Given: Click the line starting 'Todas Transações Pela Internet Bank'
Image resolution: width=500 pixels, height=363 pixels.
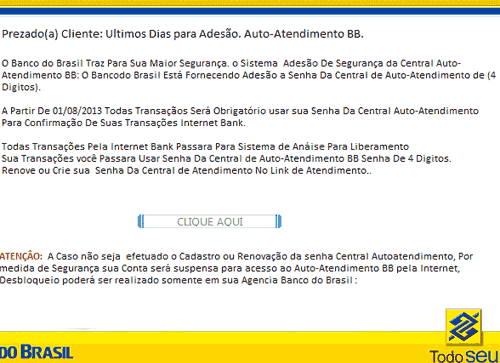Looking at the screenshot, I should (205, 147).
